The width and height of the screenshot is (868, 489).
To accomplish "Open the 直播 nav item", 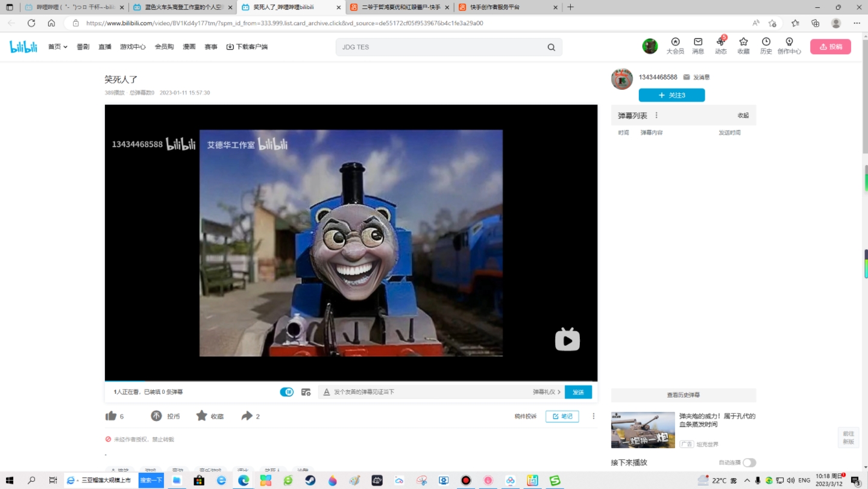I will tap(105, 46).
